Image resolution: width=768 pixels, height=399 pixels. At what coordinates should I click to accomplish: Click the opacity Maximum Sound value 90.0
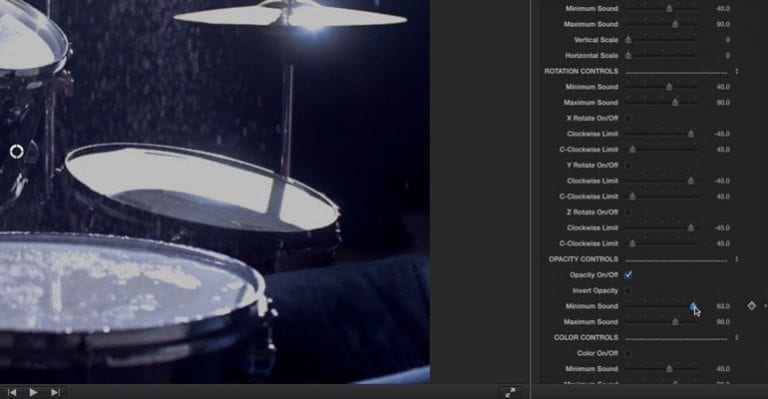(x=723, y=322)
